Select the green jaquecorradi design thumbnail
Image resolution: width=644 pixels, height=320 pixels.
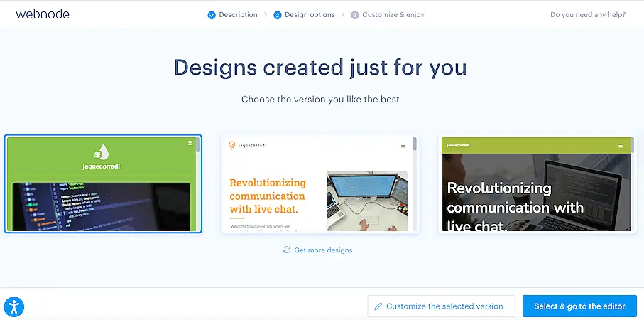pos(103,183)
